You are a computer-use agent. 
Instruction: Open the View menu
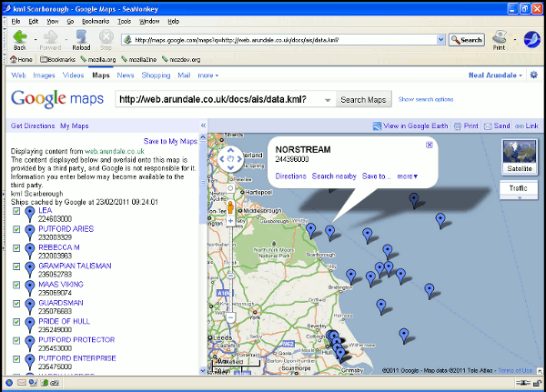(x=53, y=21)
